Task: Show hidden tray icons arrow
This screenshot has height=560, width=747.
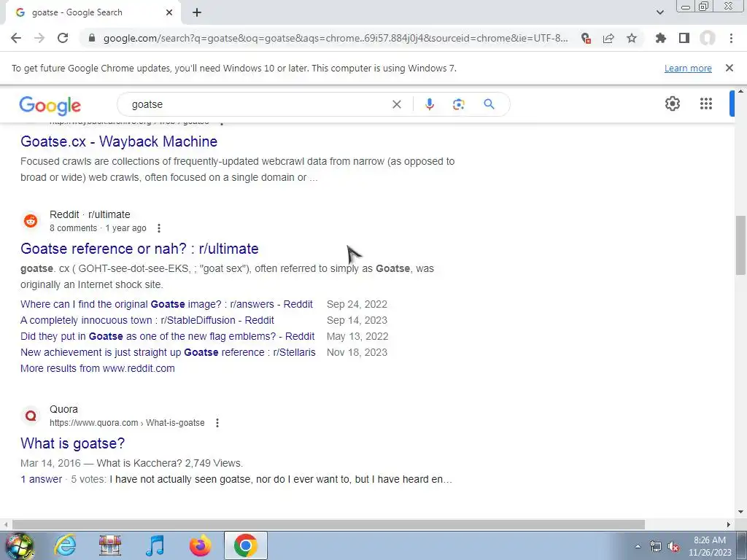Action: click(638, 546)
